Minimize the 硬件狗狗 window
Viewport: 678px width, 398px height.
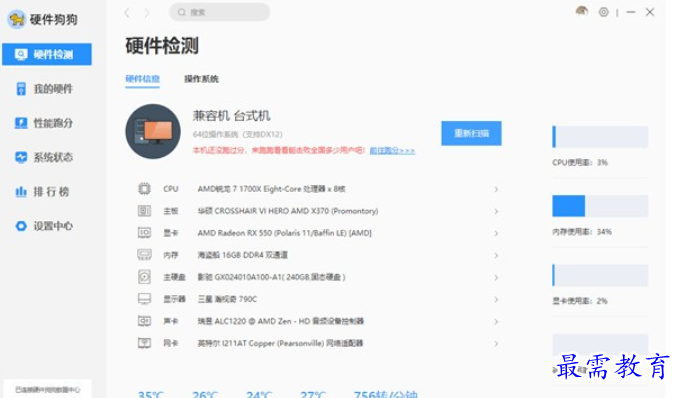click(631, 12)
